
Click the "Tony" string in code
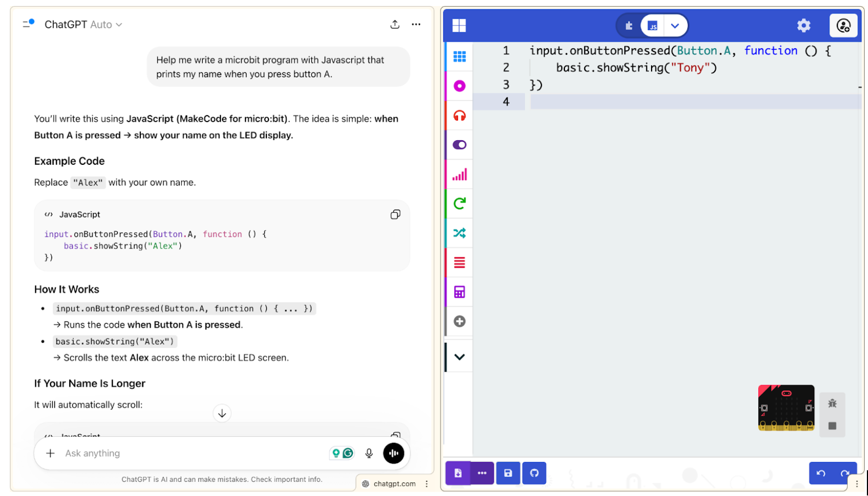click(x=690, y=68)
